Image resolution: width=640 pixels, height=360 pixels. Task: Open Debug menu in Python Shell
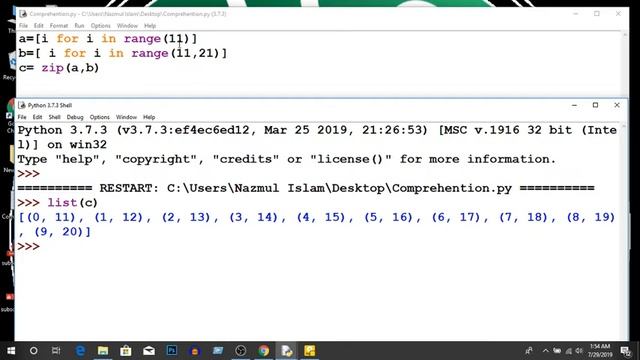tap(75, 117)
